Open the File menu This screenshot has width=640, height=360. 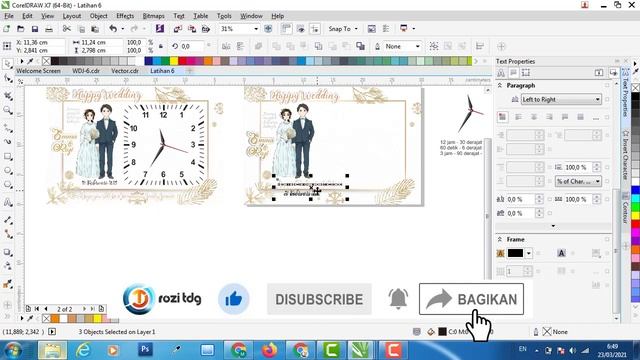9,16
